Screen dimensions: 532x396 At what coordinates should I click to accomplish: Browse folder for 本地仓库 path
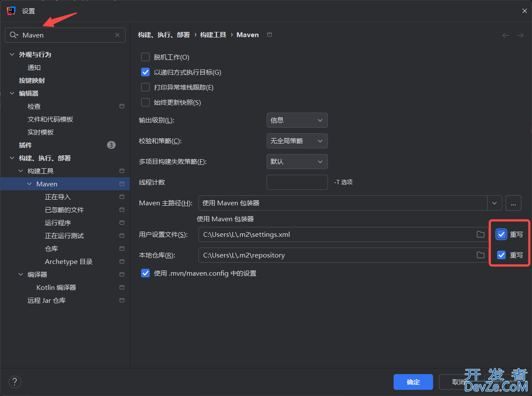(x=480, y=255)
